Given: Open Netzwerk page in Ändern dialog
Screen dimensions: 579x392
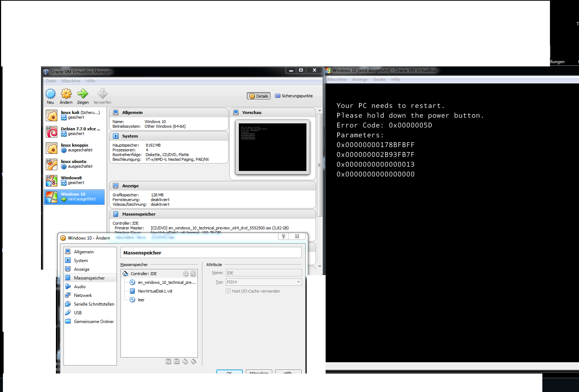Looking at the screenshot, I should pos(90,295).
